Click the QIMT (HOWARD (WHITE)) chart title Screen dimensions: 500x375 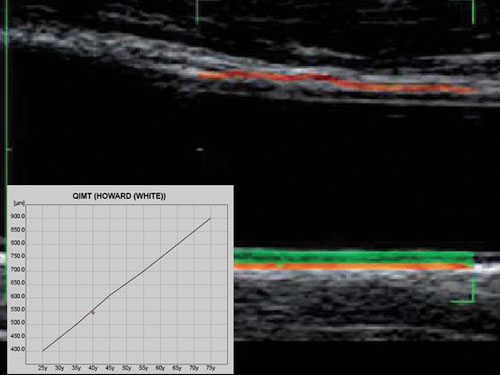point(119,196)
